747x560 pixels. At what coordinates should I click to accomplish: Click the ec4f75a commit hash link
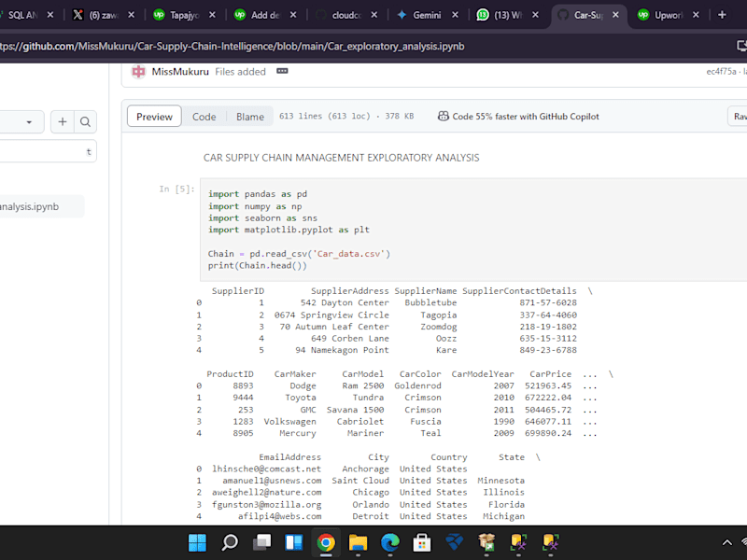[x=721, y=72]
